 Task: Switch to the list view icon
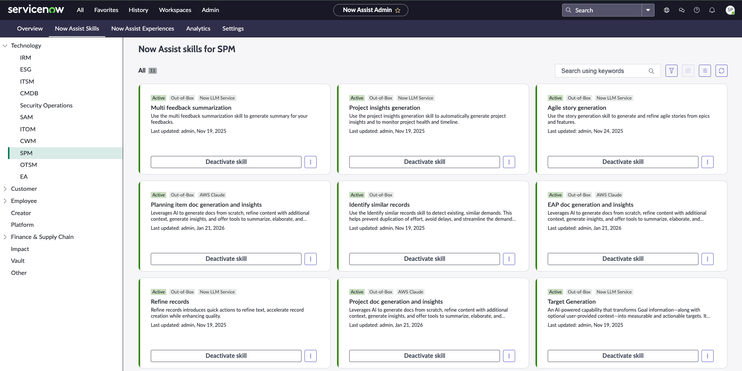coord(705,71)
